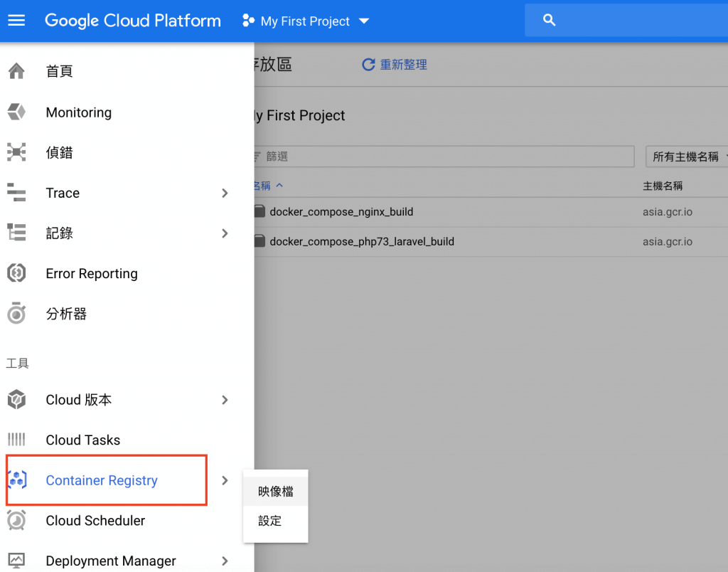Focus the top search bar
Viewport: 728px width, 572px height.
[x=626, y=20]
